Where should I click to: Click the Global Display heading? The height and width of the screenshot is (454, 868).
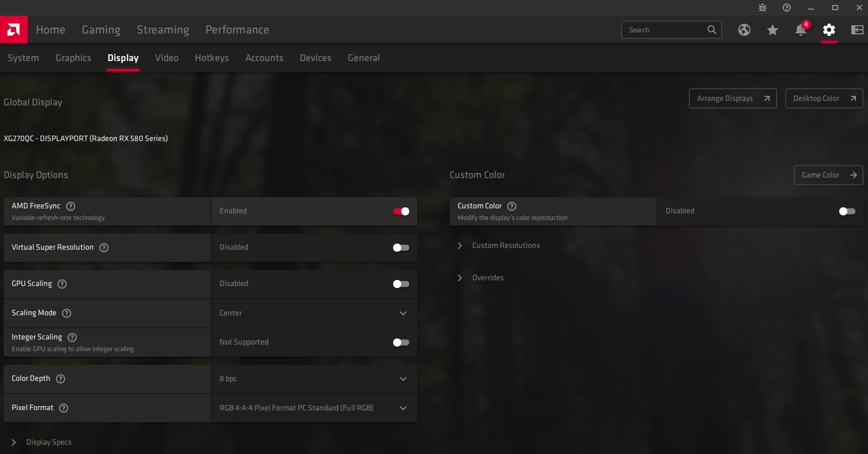pos(33,102)
